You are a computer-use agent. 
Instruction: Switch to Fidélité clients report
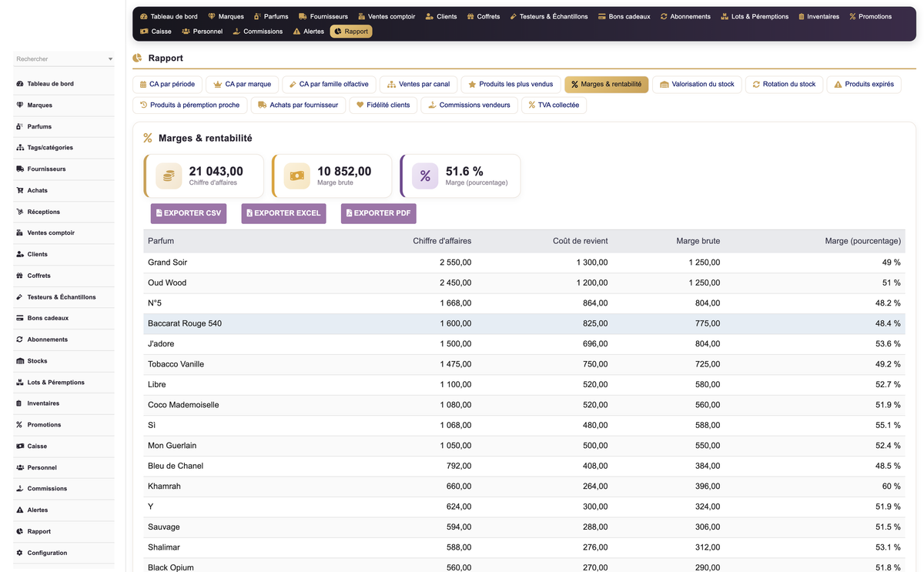tap(383, 105)
